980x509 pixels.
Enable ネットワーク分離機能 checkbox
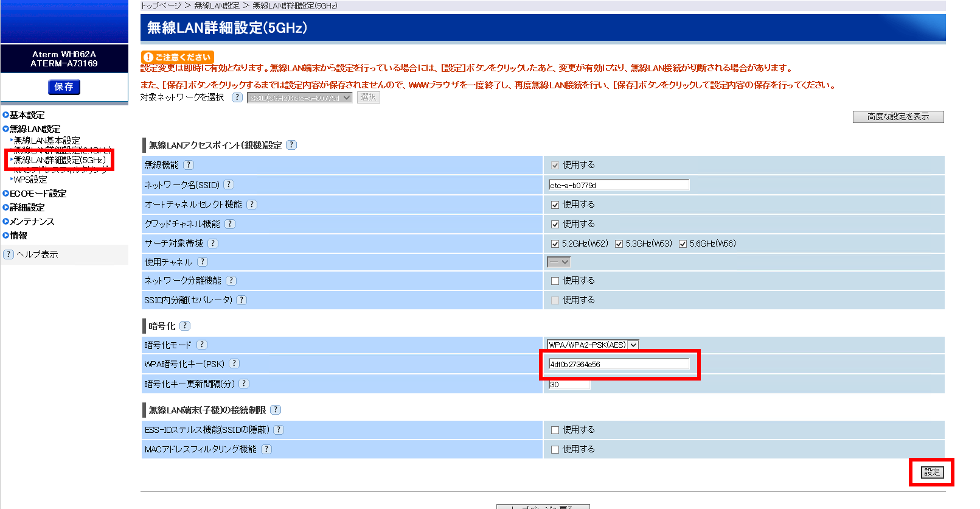(555, 281)
